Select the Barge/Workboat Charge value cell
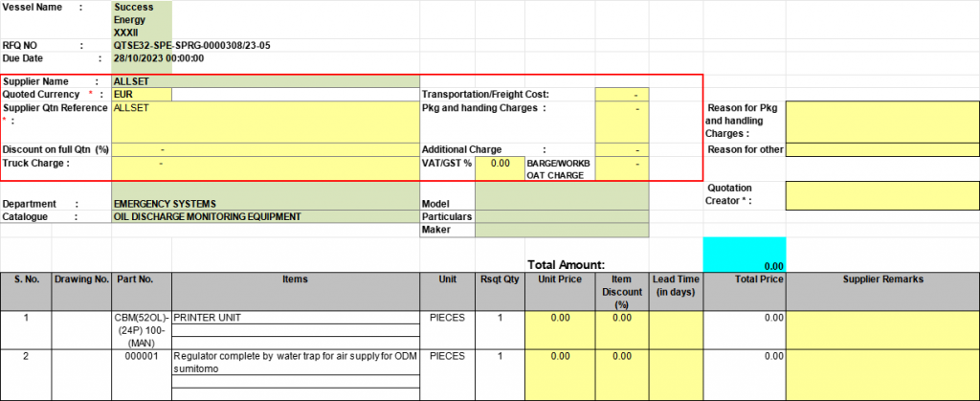Image resolution: width=980 pixels, height=401 pixels. 621,167
